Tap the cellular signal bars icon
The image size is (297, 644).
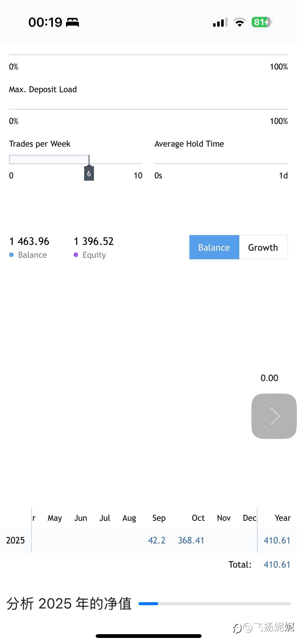220,22
